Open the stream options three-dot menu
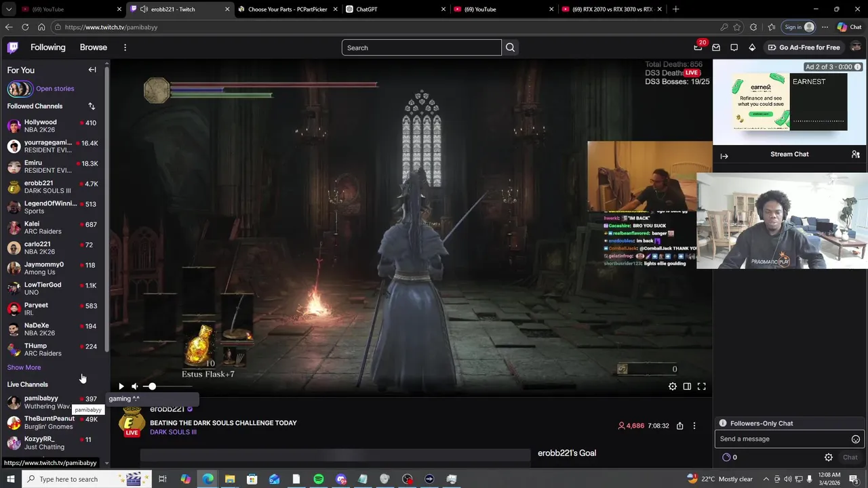Image resolution: width=868 pixels, height=488 pixels. click(694, 426)
